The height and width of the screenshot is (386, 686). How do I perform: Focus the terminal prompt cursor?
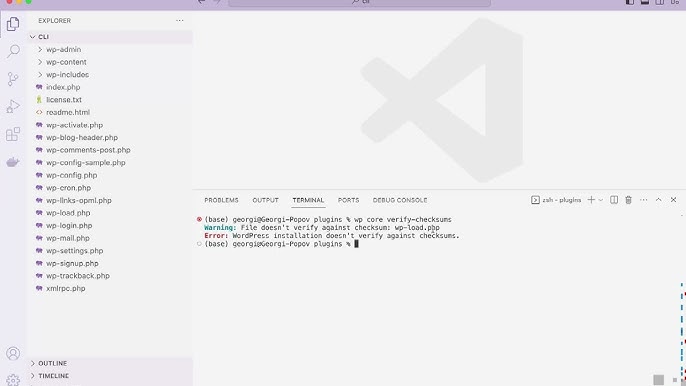click(x=356, y=244)
